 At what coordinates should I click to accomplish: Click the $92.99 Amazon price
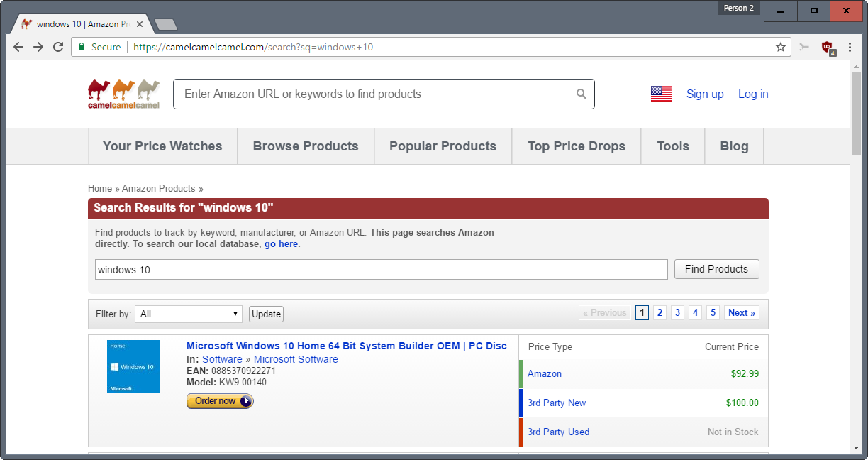[745, 374]
